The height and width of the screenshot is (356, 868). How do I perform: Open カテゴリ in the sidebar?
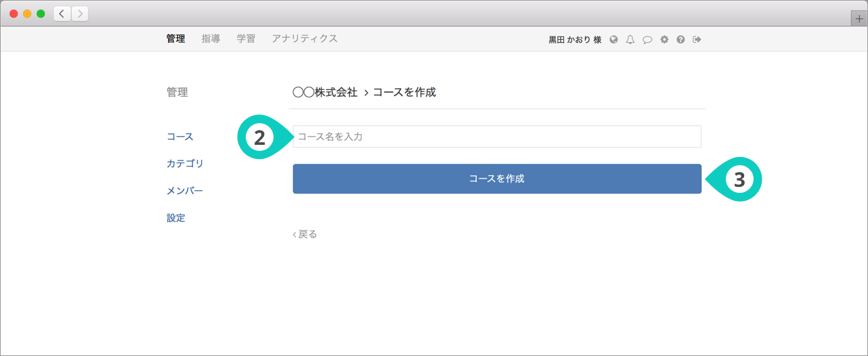[x=185, y=163]
